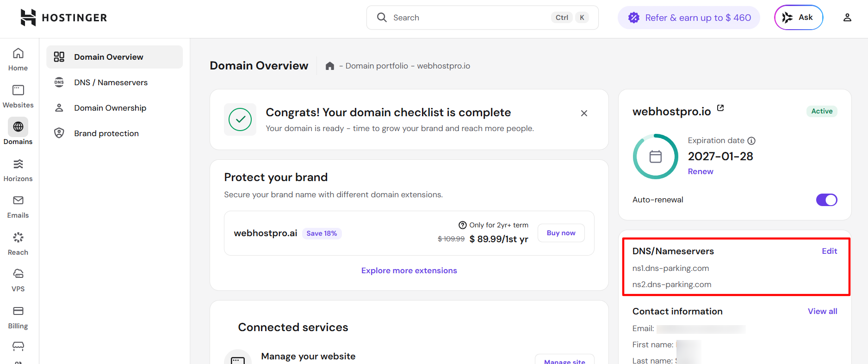Open VPS from the sidebar
Image resolution: width=868 pixels, height=364 pixels.
click(x=18, y=281)
